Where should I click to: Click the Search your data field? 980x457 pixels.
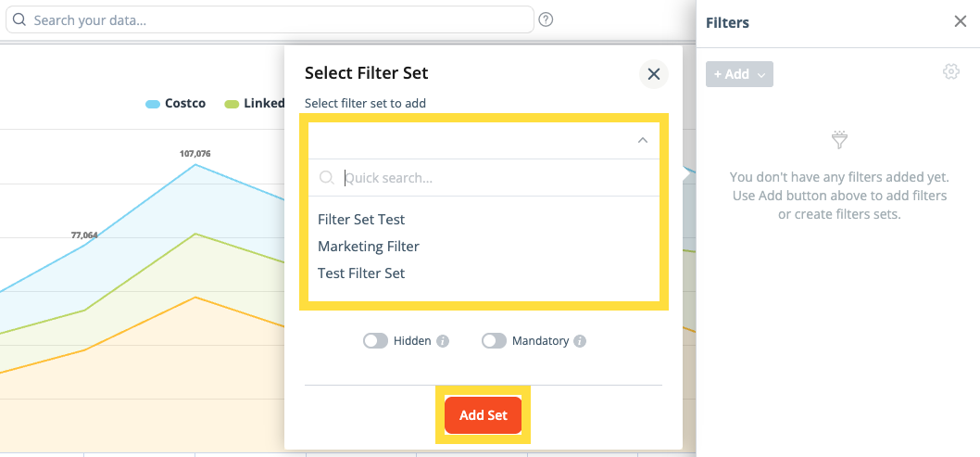(x=278, y=19)
